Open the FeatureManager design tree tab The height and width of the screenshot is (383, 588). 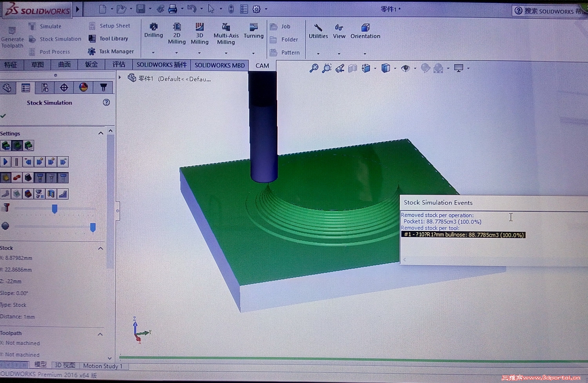[x=7, y=88]
